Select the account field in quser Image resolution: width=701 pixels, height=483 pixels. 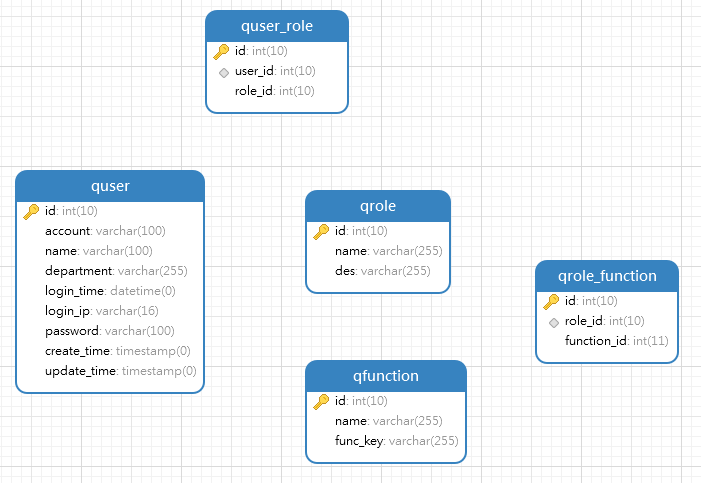click(x=105, y=231)
